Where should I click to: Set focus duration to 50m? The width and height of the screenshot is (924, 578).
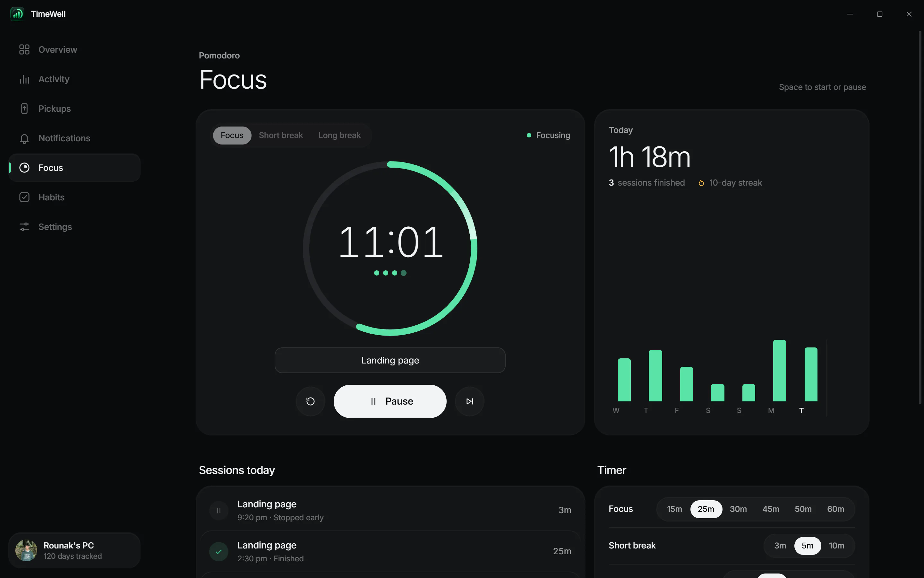click(x=803, y=509)
